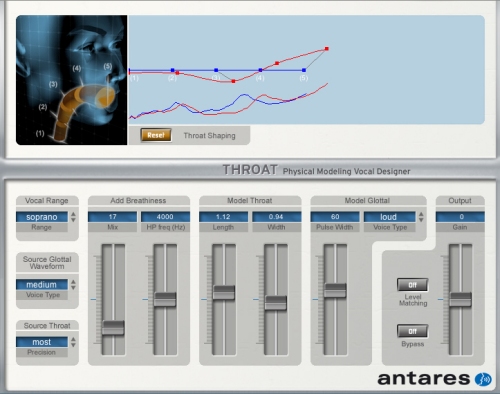Image resolution: width=500 pixels, height=394 pixels.
Task: Select blue throat point 4 on graph
Action: tap(260, 70)
